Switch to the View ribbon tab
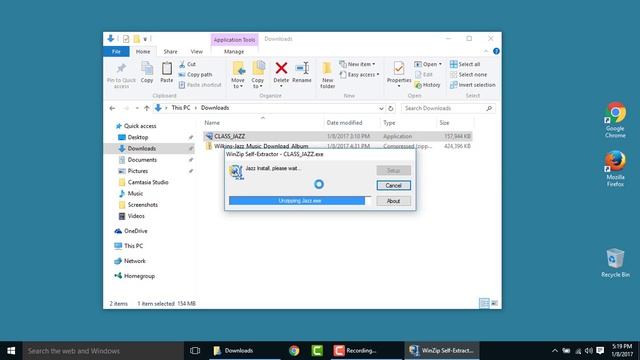 point(196,51)
